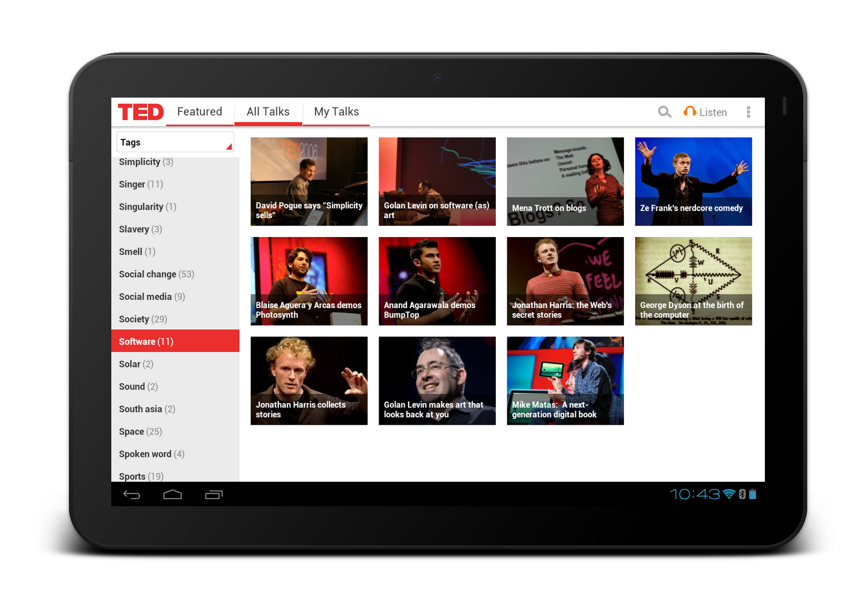This screenshot has width=868, height=612.
Task: Open the search magnifier icon
Action: (665, 112)
